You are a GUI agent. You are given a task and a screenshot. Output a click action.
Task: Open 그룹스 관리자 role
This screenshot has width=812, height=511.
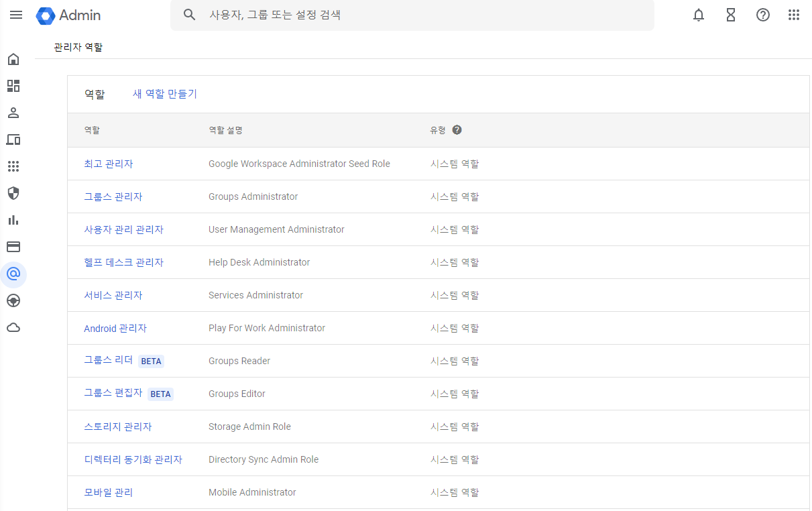coord(113,196)
